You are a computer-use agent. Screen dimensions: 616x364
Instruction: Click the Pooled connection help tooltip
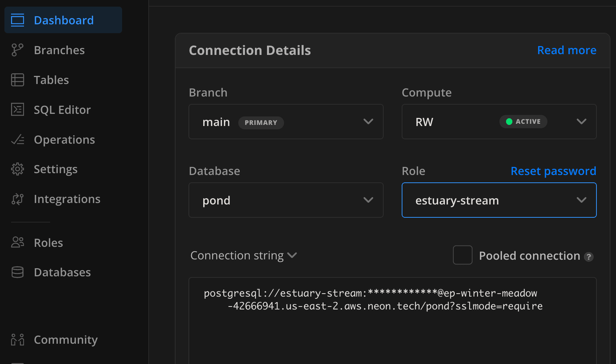point(589,257)
